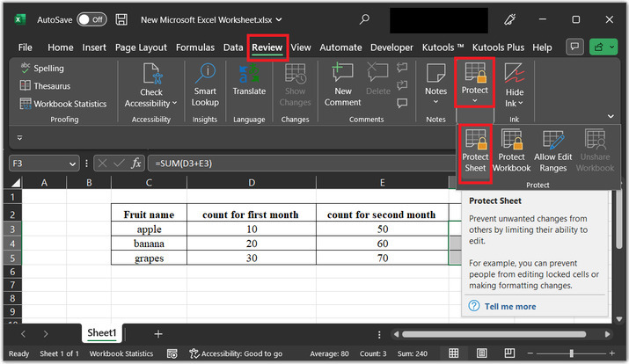Switch to the Insert tab
The width and height of the screenshot is (629, 364).
(x=94, y=47)
